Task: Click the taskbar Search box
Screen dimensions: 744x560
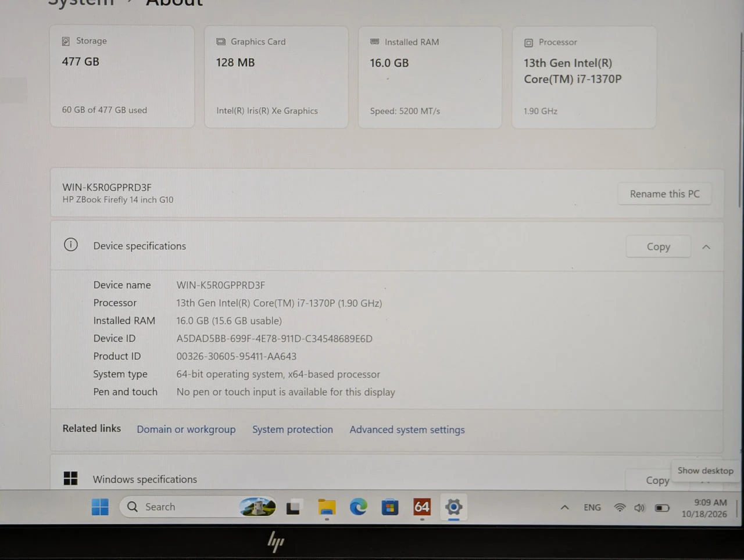Action: (x=198, y=507)
